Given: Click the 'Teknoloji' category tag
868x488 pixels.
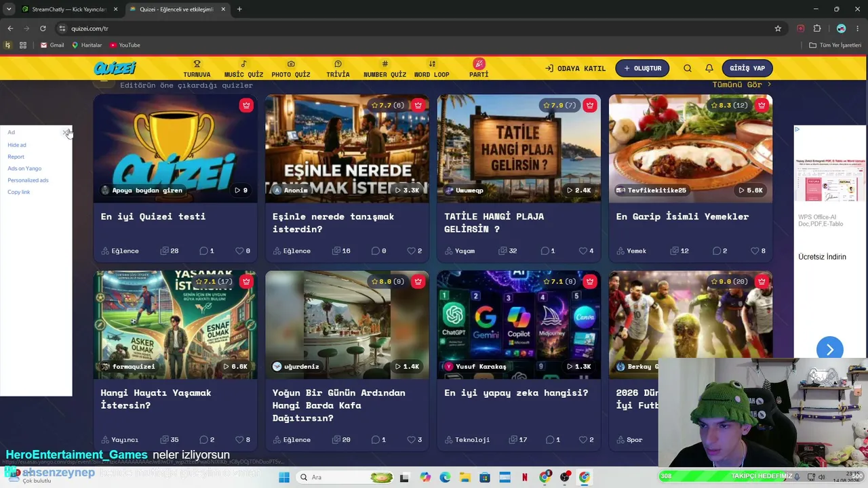Looking at the screenshot, I should tap(467, 440).
